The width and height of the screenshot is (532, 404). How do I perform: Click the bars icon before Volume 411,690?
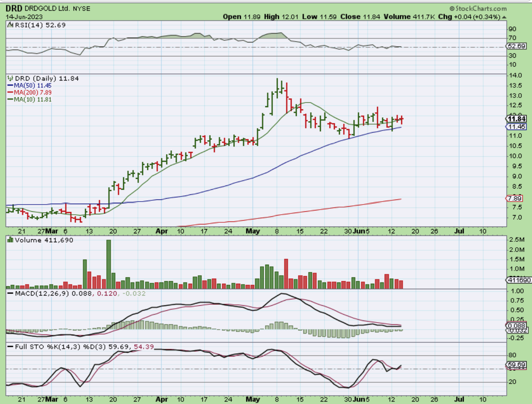tap(11, 240)
